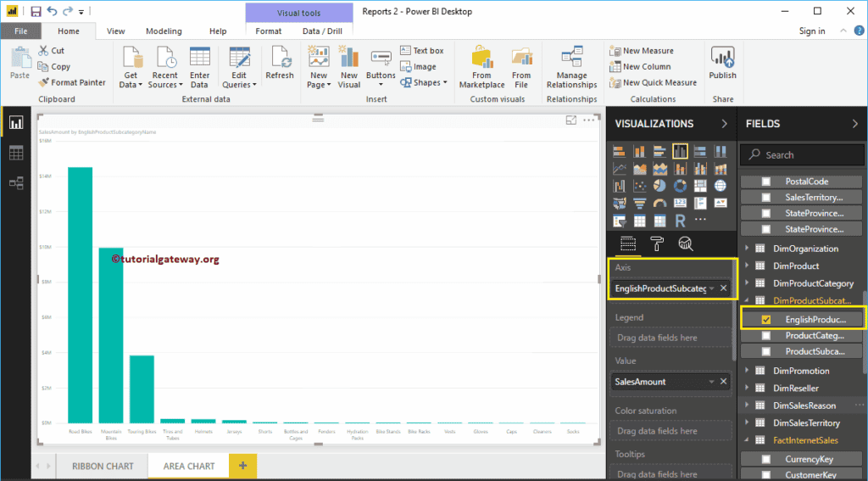The image size is (868, 481).
Task: Switch to Data view icon
Action: [x=15, y=154]
